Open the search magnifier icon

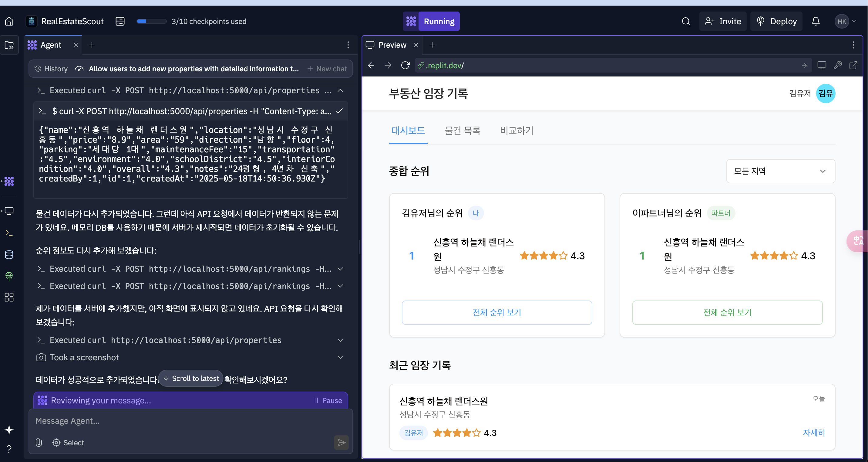click(686, 21)
